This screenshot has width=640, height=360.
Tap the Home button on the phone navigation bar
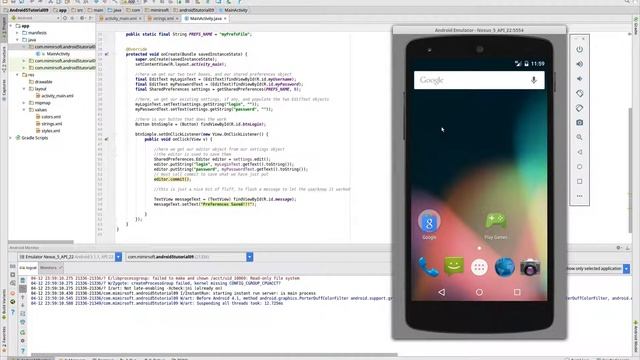pos(479,292)
